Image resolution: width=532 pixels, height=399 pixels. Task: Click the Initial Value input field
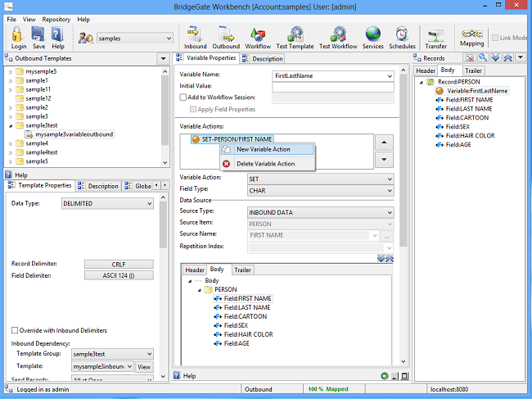coord(333,87)
